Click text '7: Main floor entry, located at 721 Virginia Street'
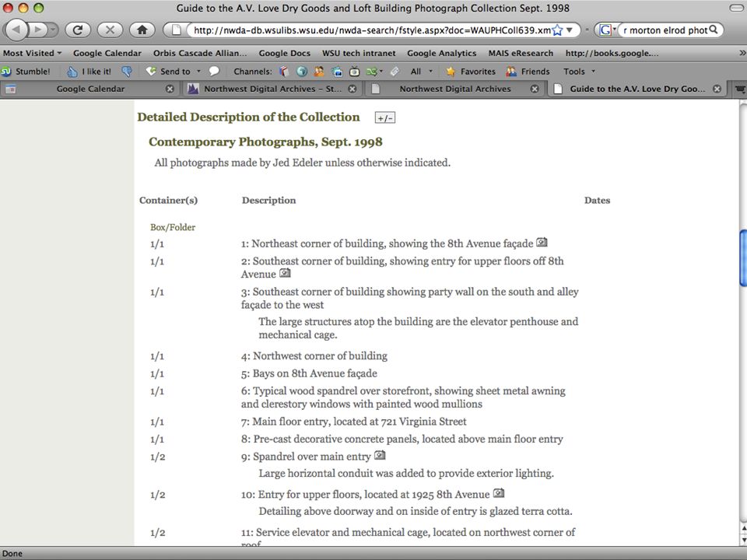 click(353, 422)
